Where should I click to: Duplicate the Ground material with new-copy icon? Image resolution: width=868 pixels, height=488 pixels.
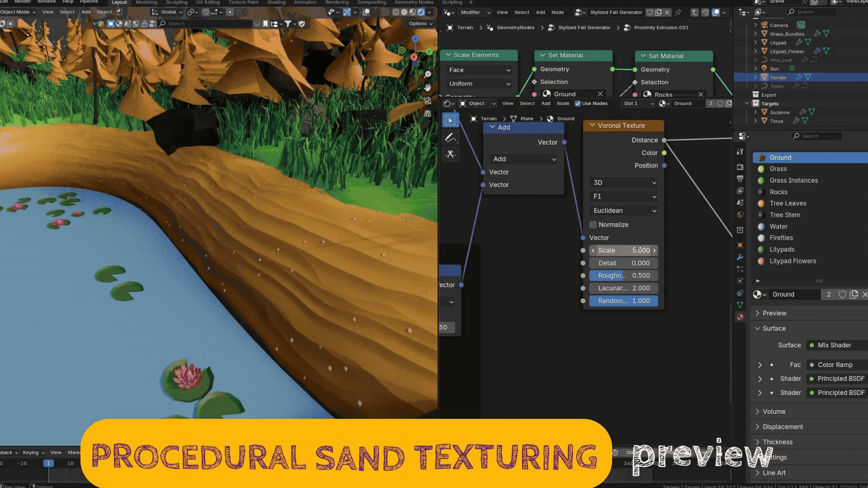(854, 295)
